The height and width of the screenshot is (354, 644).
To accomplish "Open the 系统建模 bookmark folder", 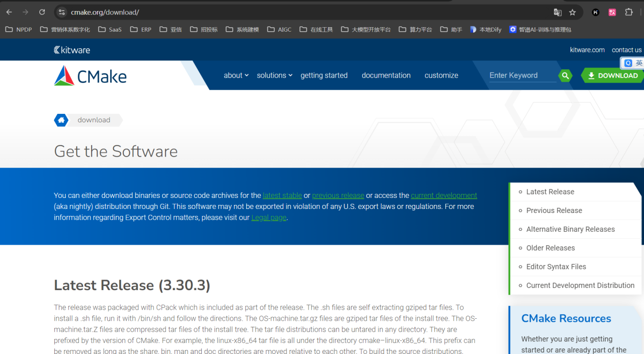I will [243, 30].
